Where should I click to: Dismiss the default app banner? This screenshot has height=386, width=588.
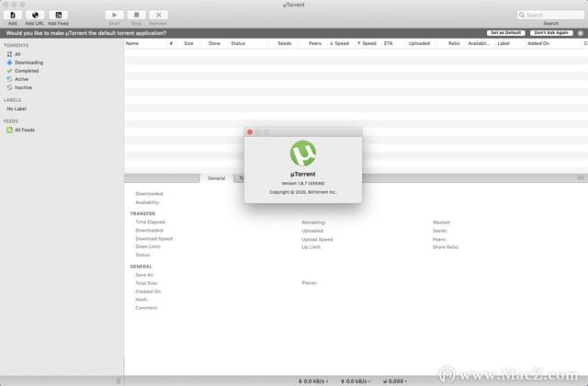pos(580,33)
